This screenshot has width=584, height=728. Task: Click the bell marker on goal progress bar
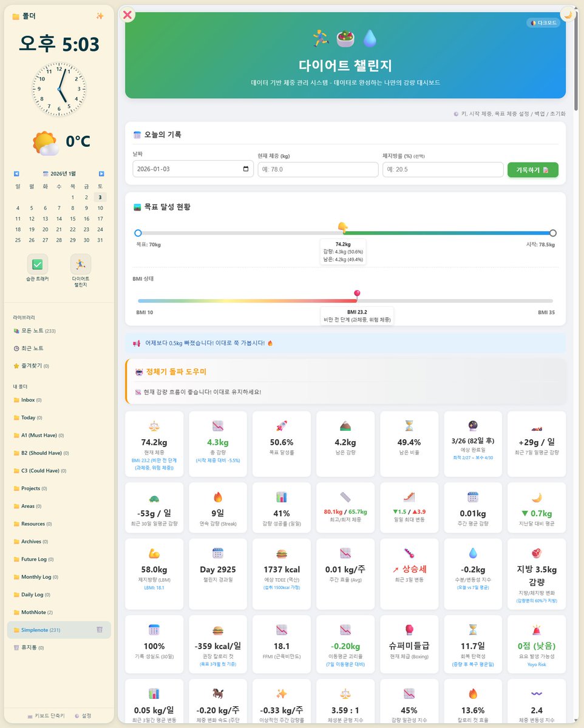pyautogui.click(x=342, y=227)
